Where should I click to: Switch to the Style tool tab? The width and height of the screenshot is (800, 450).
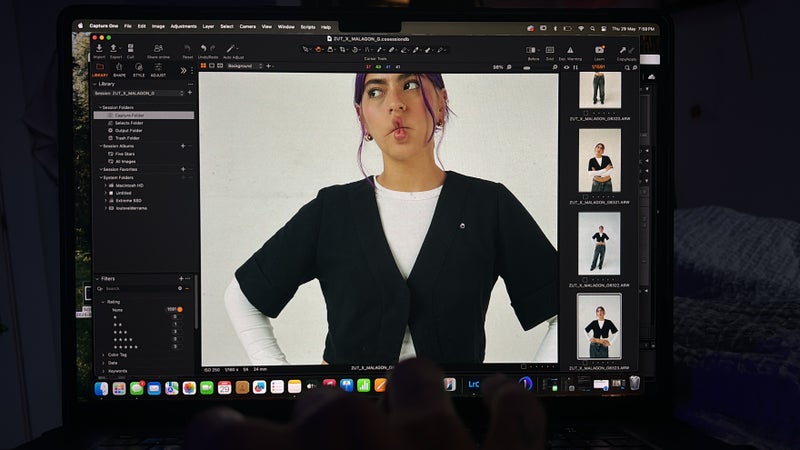139,70
